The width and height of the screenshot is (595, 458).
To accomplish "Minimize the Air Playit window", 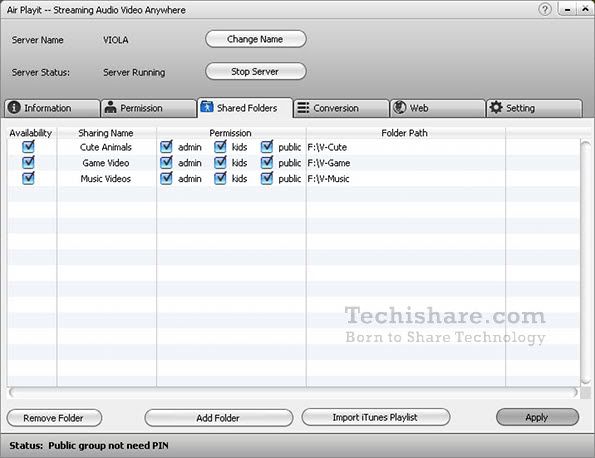I will coord(567,9).
